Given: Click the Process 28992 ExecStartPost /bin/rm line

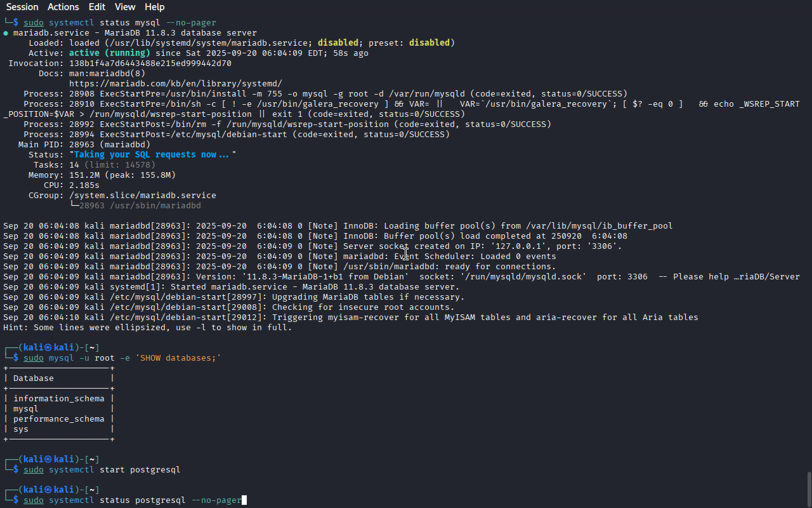Looking at the screenshot, I should (287, 124).
